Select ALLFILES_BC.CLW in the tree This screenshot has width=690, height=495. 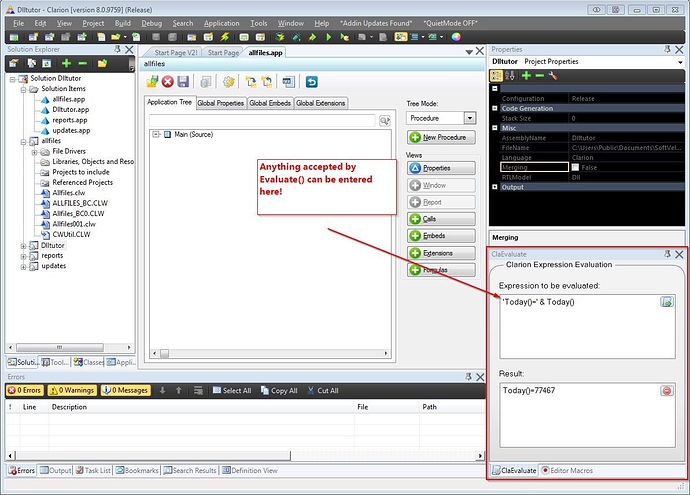pyautogui.click(x=80, y=203)
